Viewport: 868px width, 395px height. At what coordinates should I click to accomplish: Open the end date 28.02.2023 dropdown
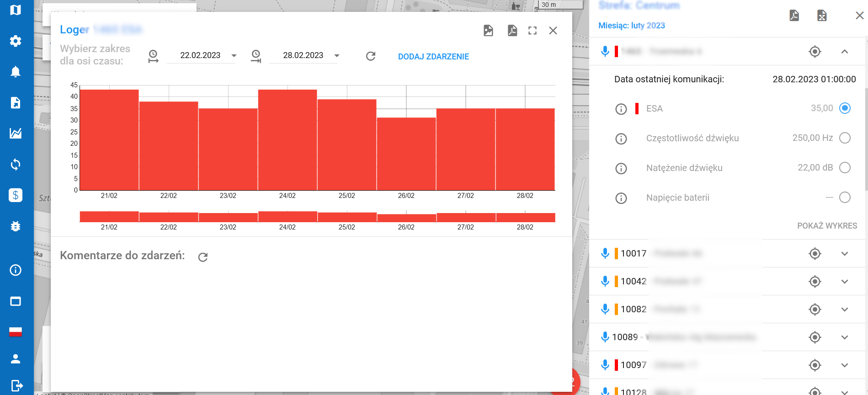[x=337, y=56]
